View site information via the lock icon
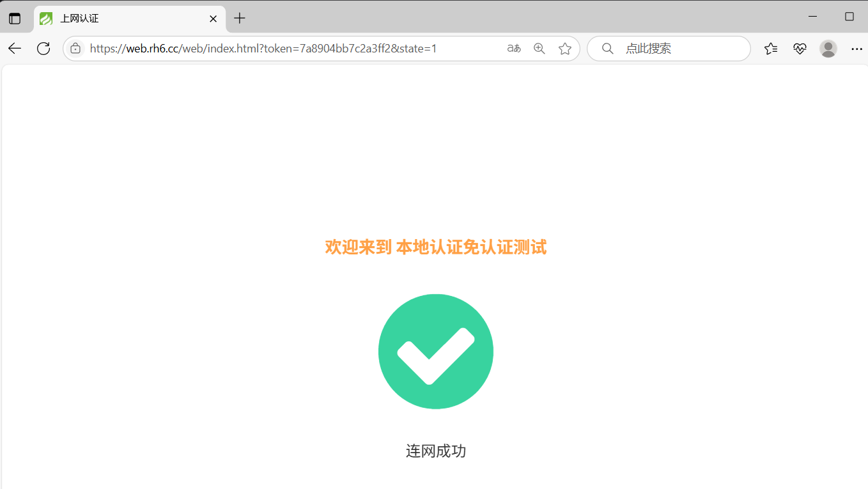 [x=75, y=49]
